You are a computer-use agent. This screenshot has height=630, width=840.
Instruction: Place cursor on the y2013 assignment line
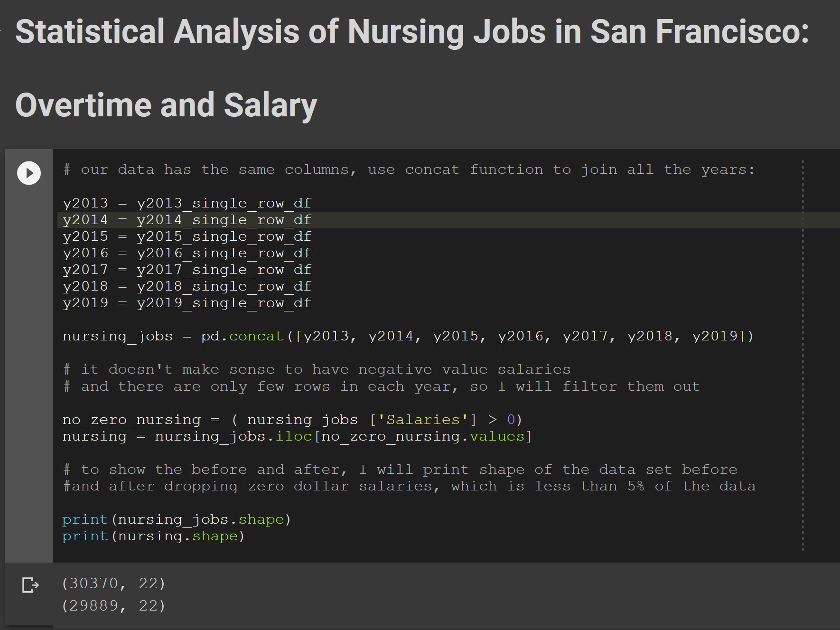[x=187, y=203]
